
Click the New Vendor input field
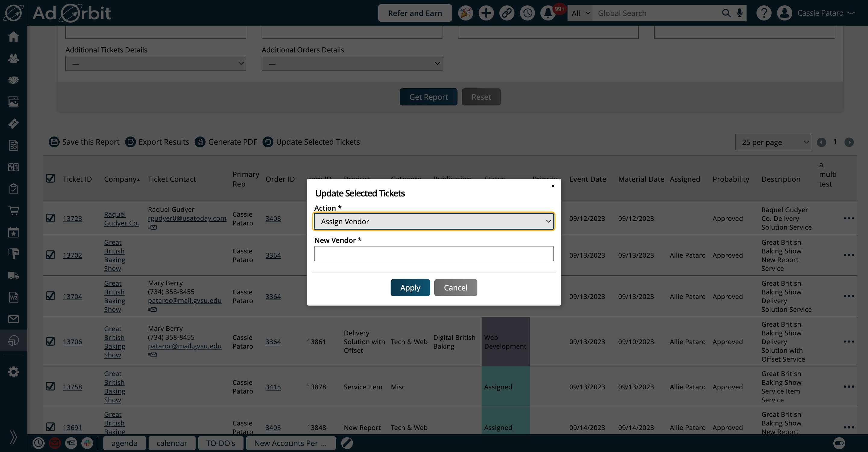(434, 254)
